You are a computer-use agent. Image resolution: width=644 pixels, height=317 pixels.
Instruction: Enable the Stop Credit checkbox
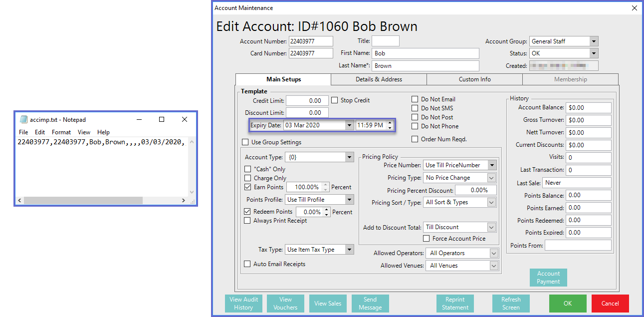click(x=335, y=100)
